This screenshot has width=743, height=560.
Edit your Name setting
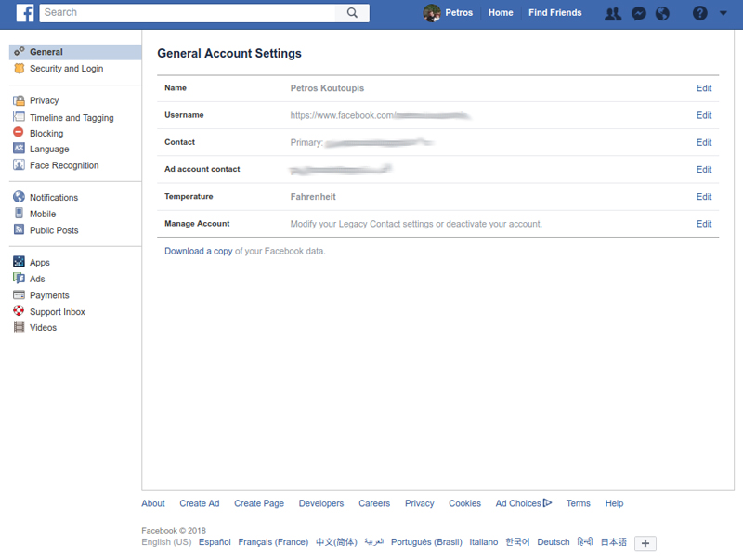(x=704, y=88)
